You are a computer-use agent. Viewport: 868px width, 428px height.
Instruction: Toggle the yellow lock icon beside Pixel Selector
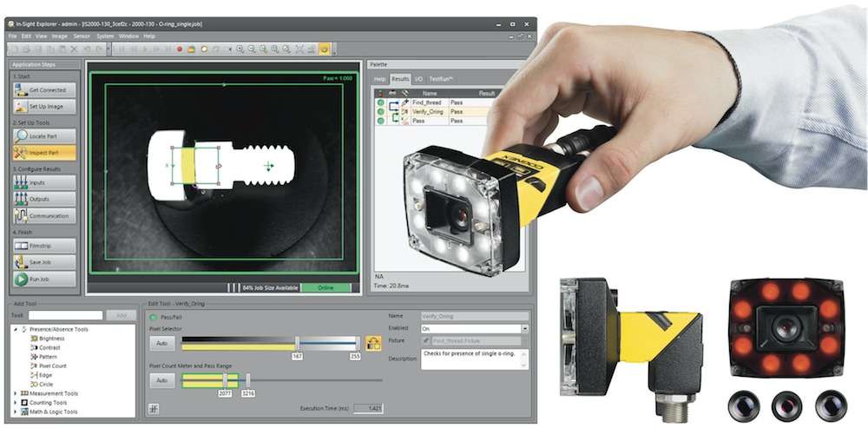tap(373, 343)
